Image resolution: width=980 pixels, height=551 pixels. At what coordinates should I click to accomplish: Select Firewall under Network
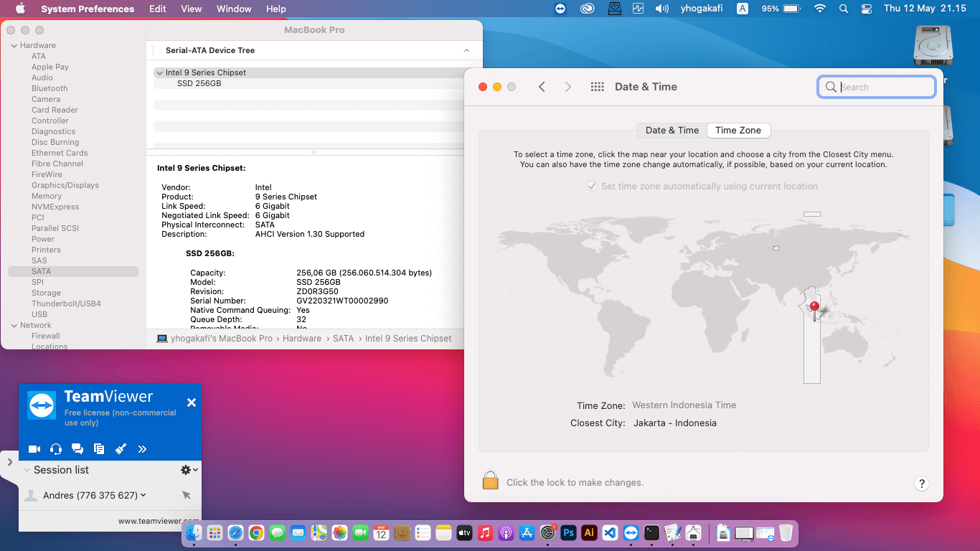(46, 336)
